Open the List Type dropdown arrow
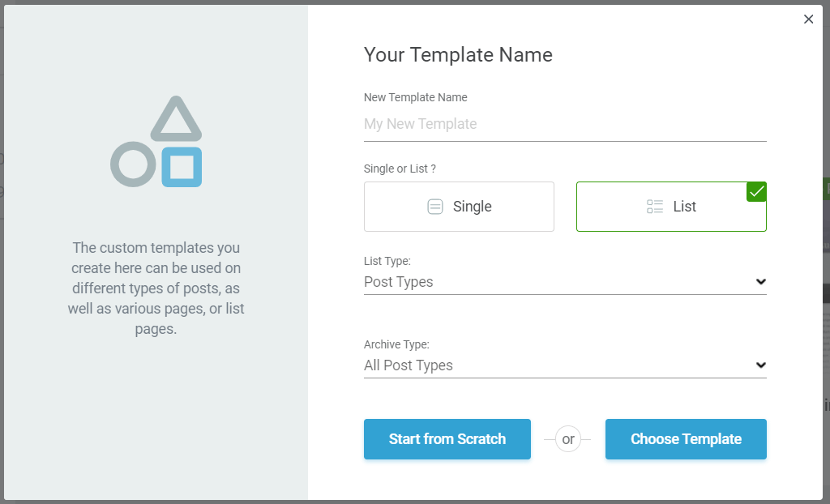830x504 pixels. (760, 282)
